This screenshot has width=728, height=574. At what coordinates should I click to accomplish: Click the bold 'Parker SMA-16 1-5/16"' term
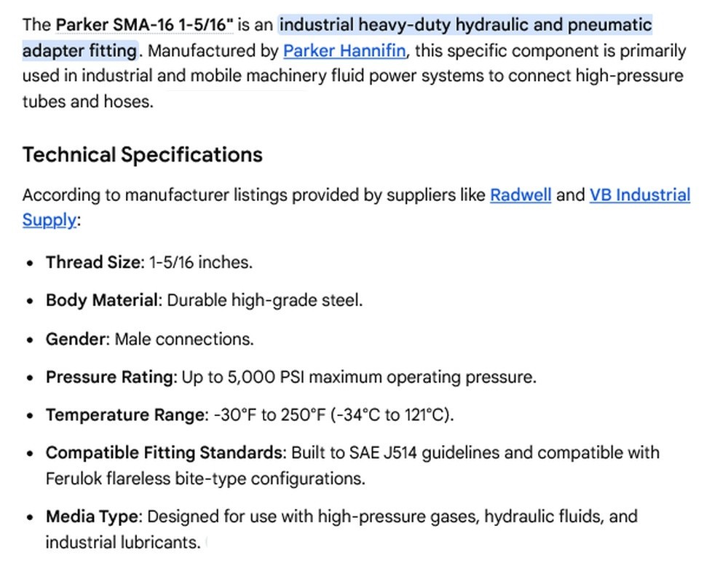144,25
